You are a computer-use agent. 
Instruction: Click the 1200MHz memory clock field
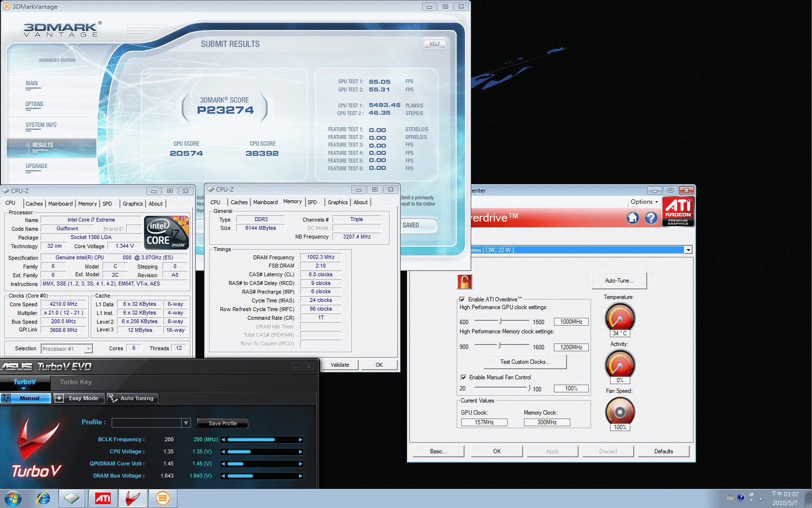[x=571, y=347]
